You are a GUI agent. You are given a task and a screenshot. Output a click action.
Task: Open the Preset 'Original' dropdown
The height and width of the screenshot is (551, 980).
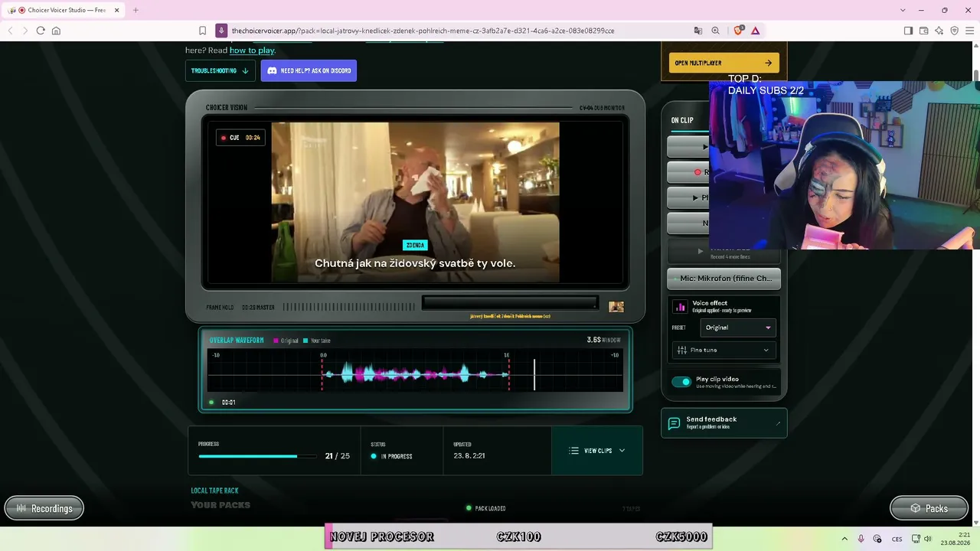tap(738, 328)
